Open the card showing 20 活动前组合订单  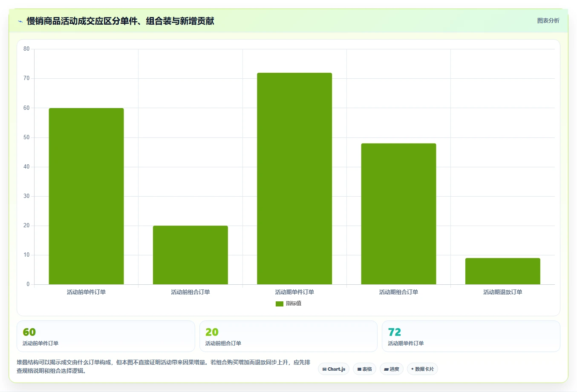[x=288, y=336]
